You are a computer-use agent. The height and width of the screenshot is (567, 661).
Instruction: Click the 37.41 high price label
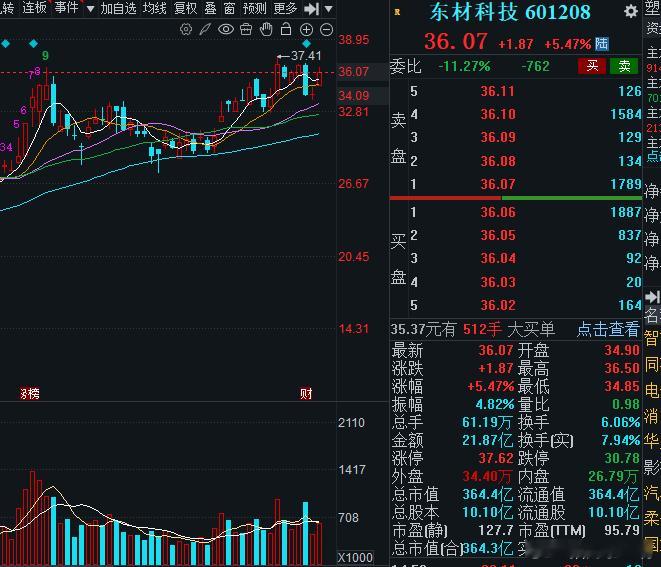306,56
